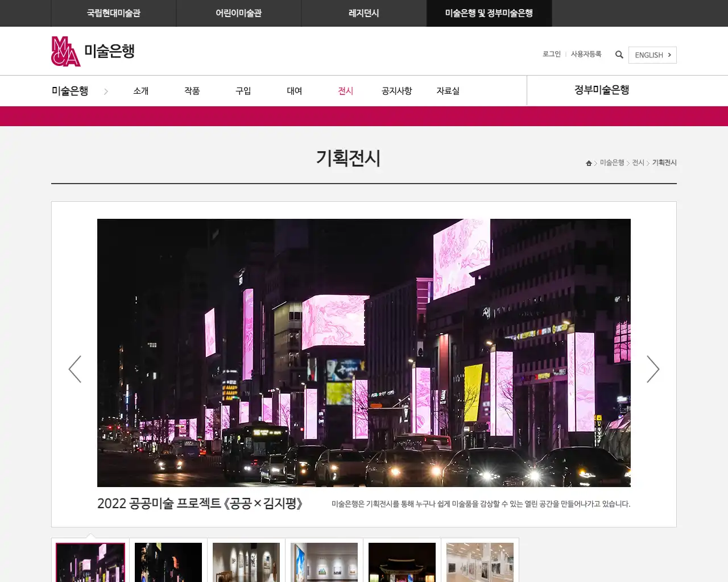Screen dimensions: 728x582
Task: Select sixth thumbnail of bright gallery hall
Action: [480, 562]
